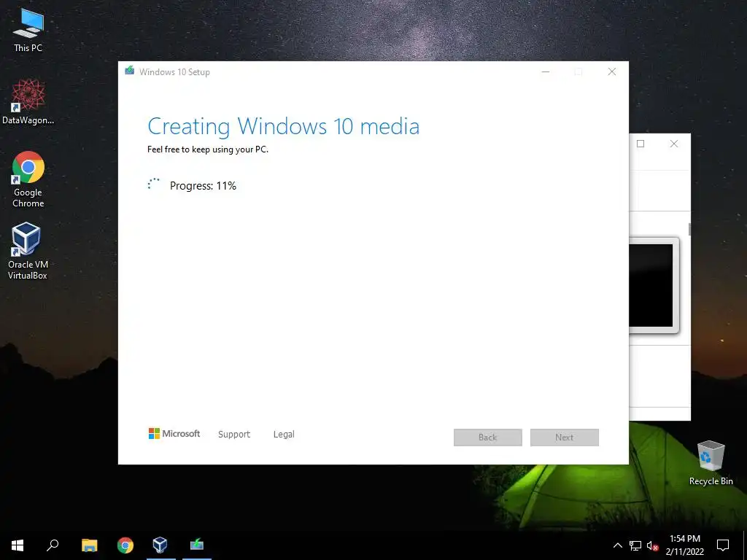Click the Microsoft logo in setup
747x560 pixels.
click(x=174, y=433)
